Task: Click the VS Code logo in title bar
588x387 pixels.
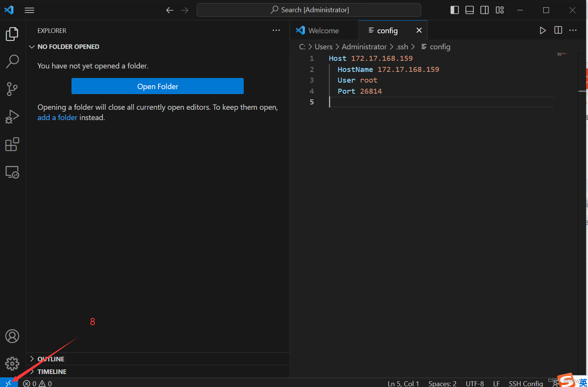Action: coord(9,10)
